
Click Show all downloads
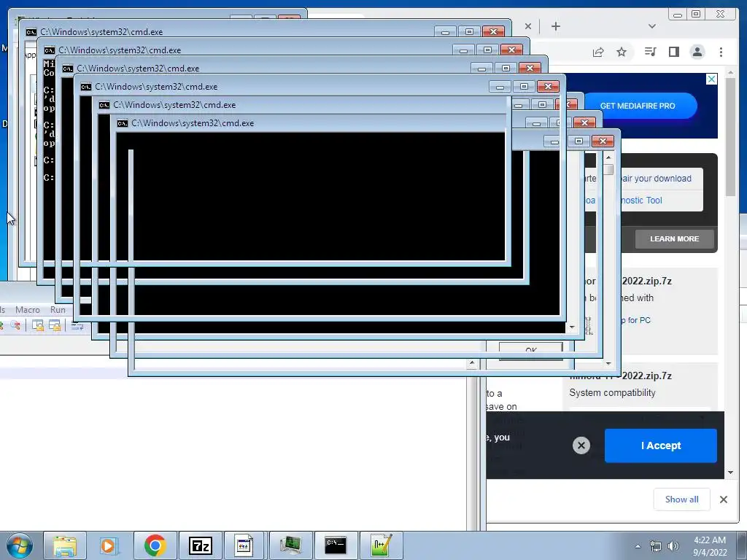click(682, 499)
